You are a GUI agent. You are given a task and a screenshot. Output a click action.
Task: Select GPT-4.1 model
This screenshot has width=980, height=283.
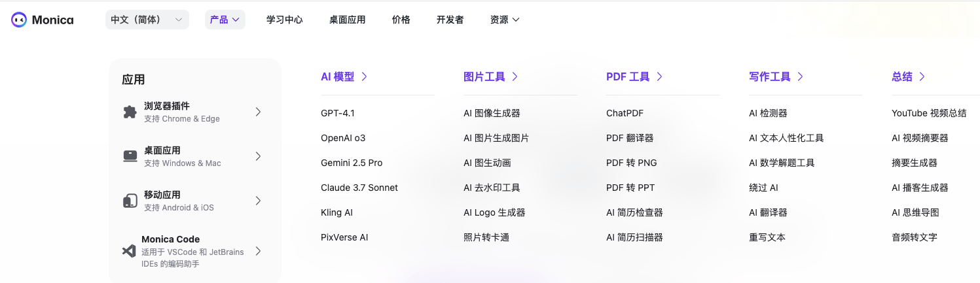point(338,113)
